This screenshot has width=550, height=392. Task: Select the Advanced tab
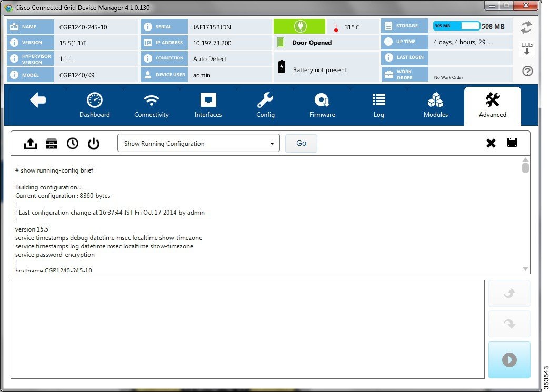pyautogui.click(x=493, y=106)
